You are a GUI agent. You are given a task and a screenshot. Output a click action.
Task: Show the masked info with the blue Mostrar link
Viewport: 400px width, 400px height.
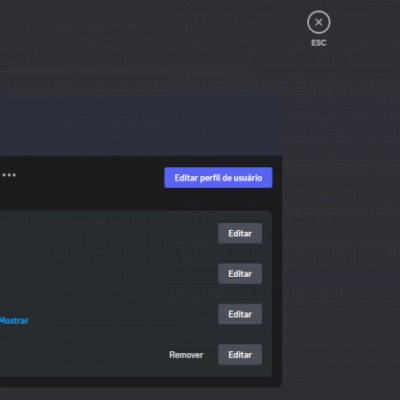pyautogui.click(x=14, y=321)
